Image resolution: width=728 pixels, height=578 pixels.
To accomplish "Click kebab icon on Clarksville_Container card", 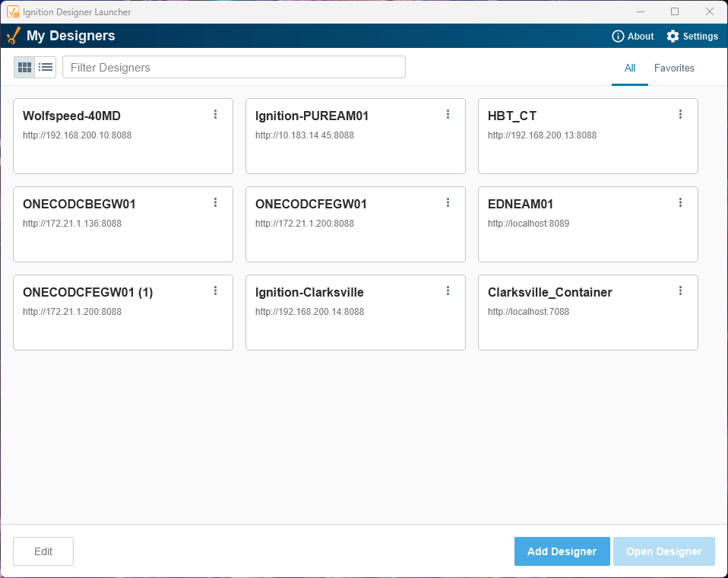I will [x=680, y=291].
